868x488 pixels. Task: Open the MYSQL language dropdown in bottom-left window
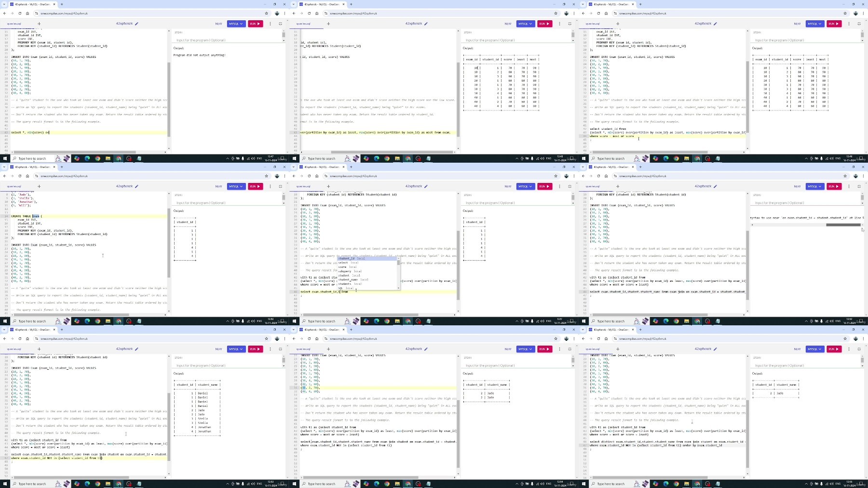click(x=236, y=349)
